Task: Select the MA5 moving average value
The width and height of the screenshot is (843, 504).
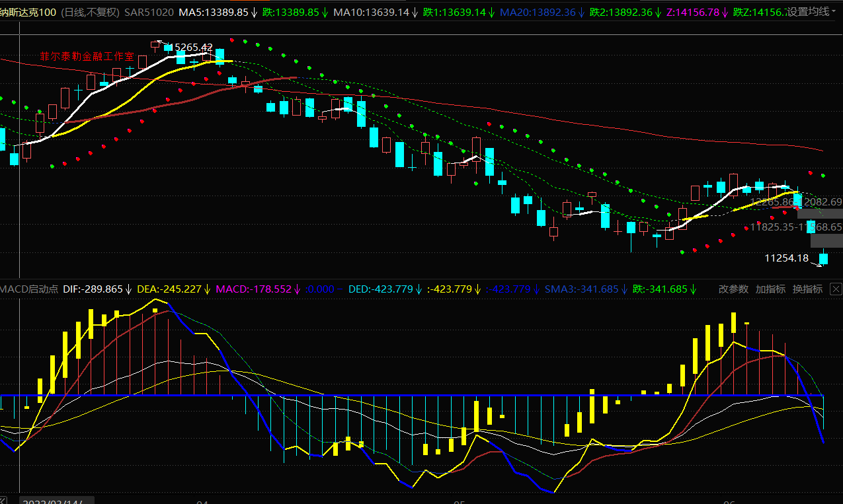Action: tap(214, 12)
